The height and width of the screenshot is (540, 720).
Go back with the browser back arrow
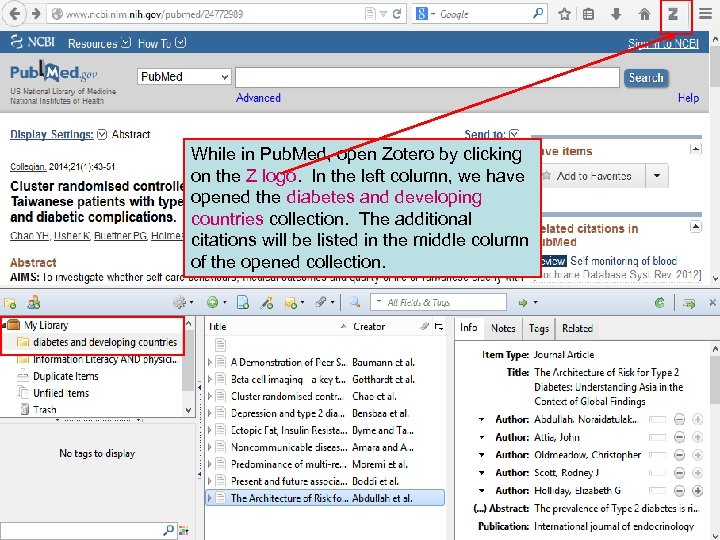pos(15,14)
